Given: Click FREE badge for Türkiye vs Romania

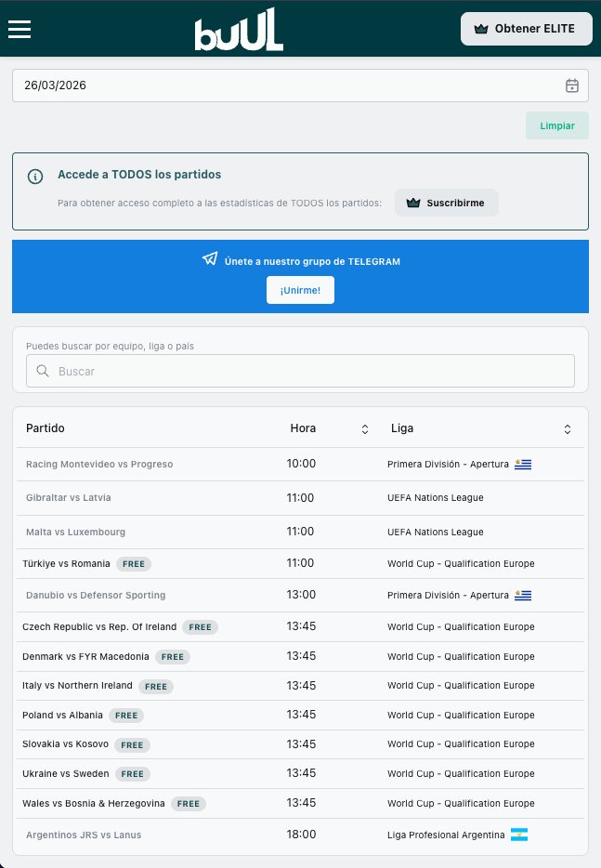Looking at the screenshot, I should click(134, 564).
